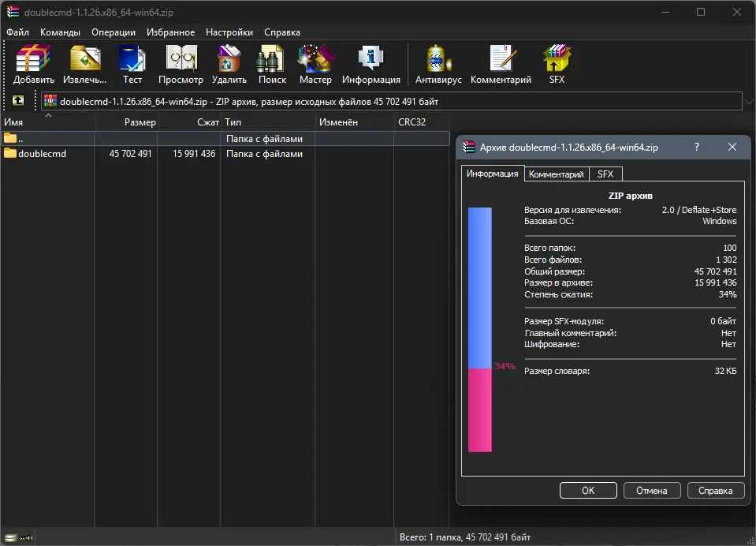
Task: Sort by the Тип column header
Action: 267,122
